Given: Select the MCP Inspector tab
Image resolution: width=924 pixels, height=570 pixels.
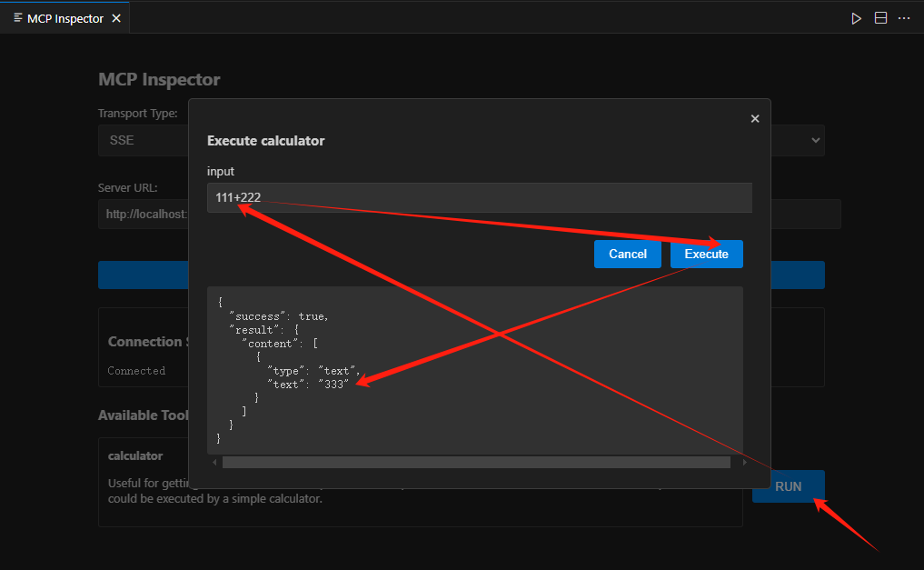Looking at the screenshot, I should point(65,18).
